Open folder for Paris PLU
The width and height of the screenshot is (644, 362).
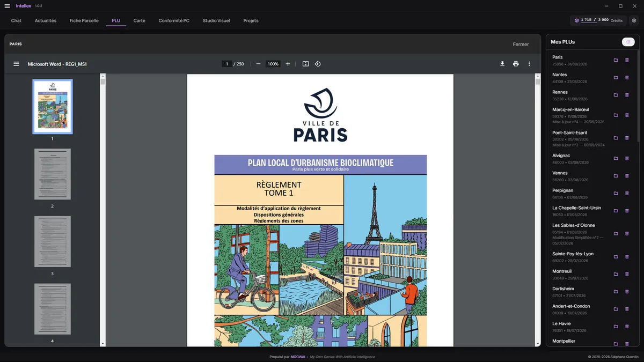point(616,60)
